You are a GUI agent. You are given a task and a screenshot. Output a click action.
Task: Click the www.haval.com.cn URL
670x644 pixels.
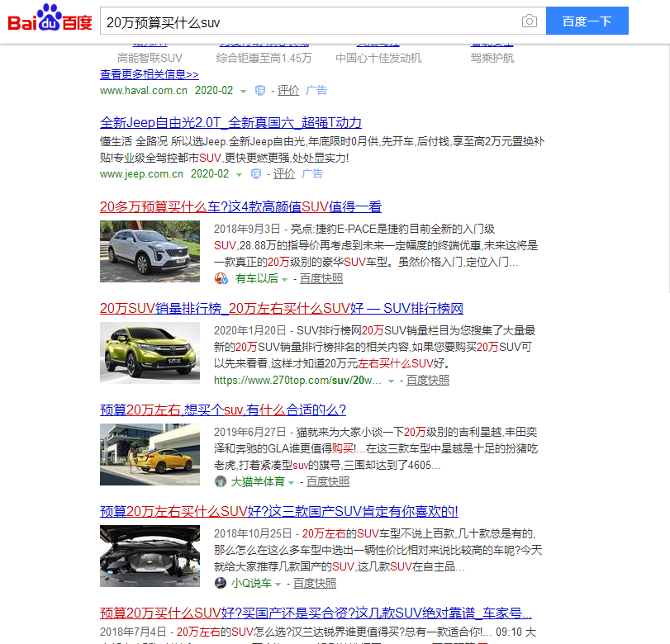pyautogui.click(x=144, y=91)
